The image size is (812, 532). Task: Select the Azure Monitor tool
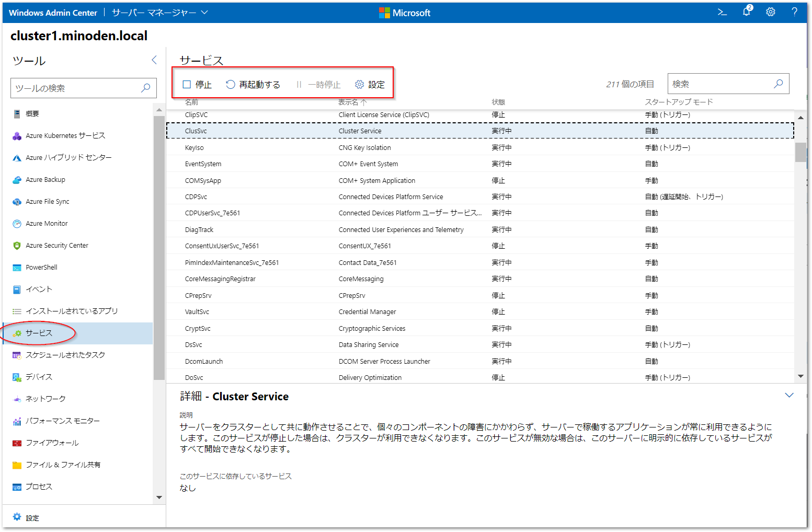[47, 223]
